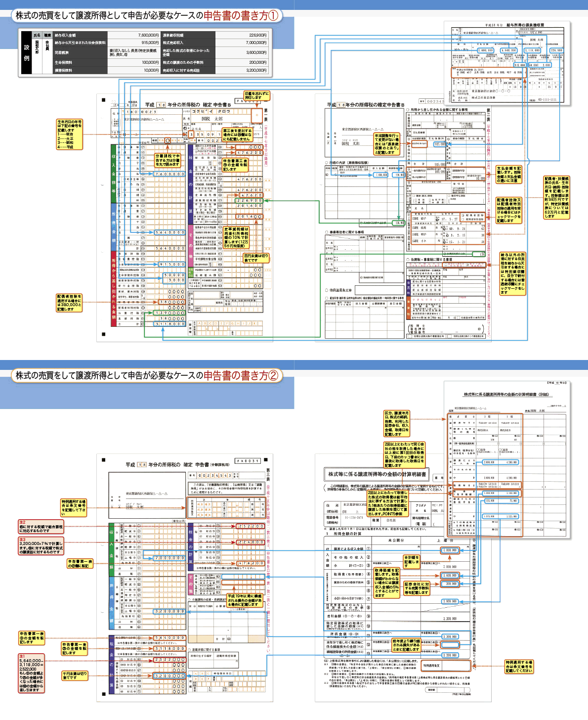
Task: Click the 定率減税額 callout on the first form
Action: click(236, 237)
